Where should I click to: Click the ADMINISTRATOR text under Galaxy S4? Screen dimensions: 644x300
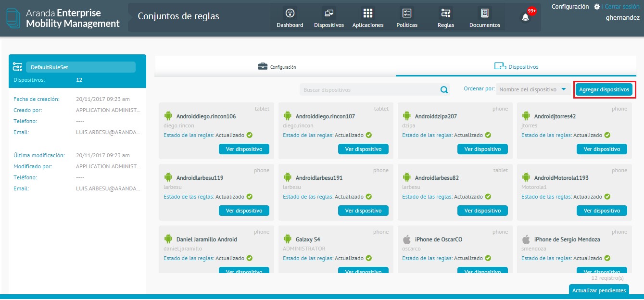[304, 249]
